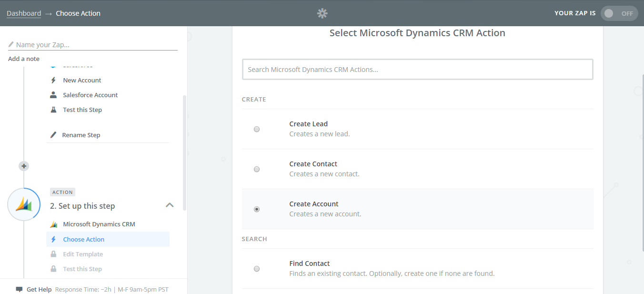
Task: Select the Create Contact radio button
Action: (x=257, y=169)
